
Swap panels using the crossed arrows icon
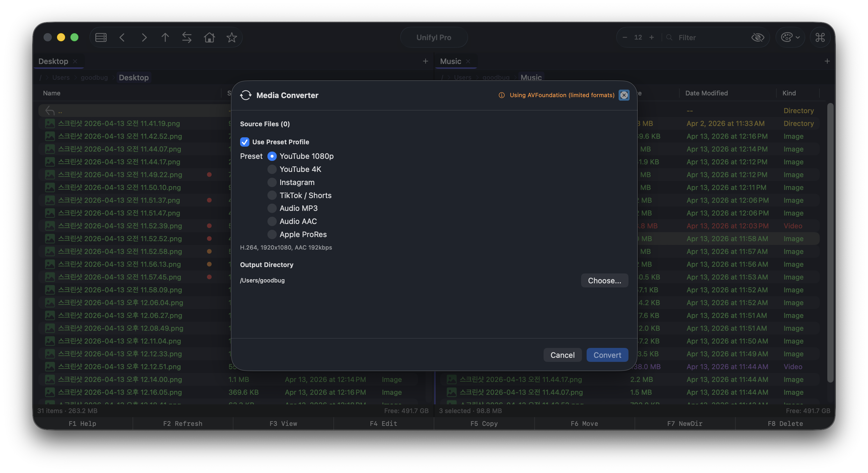pyautogui.click(x=187, y=38)
